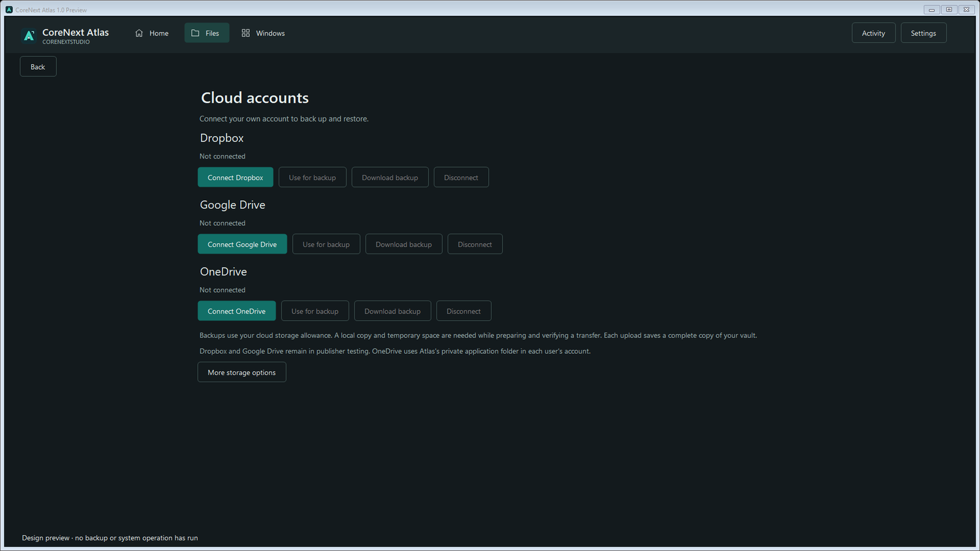
Task: Click Not connected status under OneDrive
Action: tap(222, 290)
